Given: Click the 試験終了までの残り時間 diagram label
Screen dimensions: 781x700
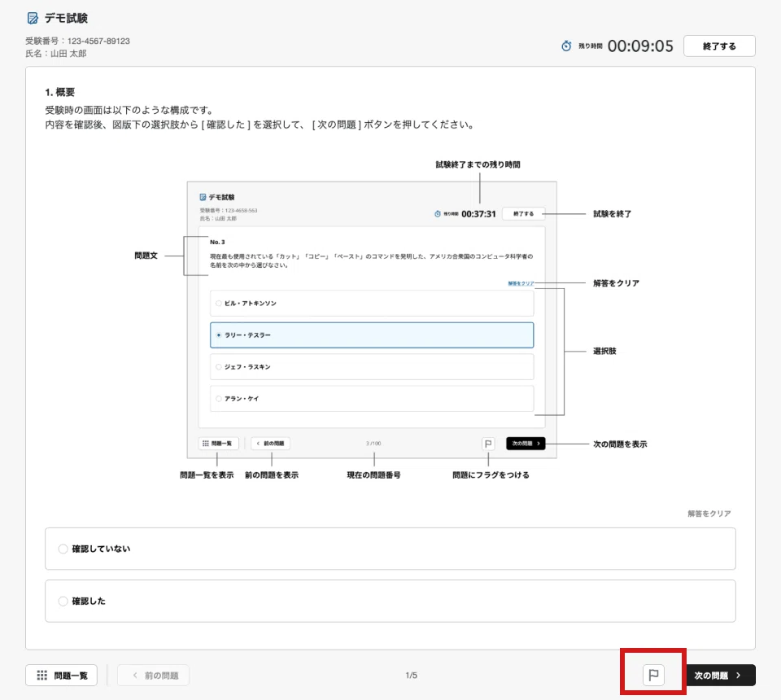Looking at the screenshot, I should point(478,164).
